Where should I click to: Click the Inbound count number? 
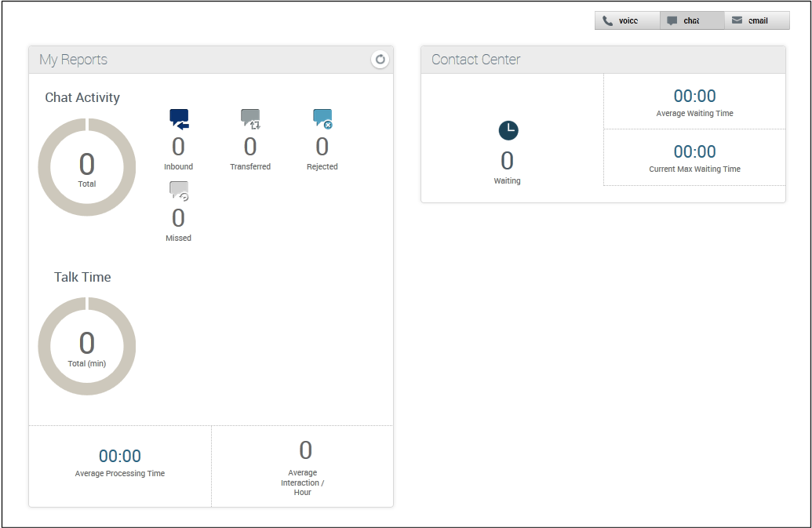(x=179, y=147)
